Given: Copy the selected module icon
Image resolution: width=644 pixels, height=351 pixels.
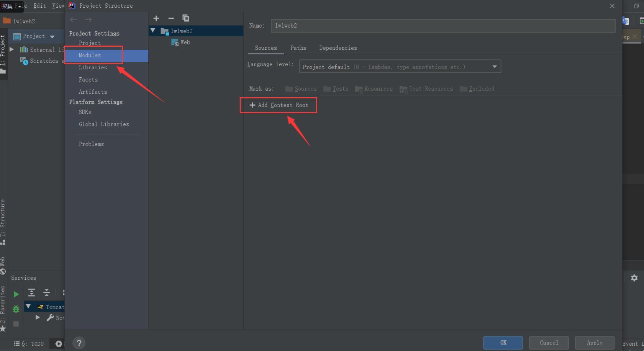Looking at the screenshot, I should 186,18.
